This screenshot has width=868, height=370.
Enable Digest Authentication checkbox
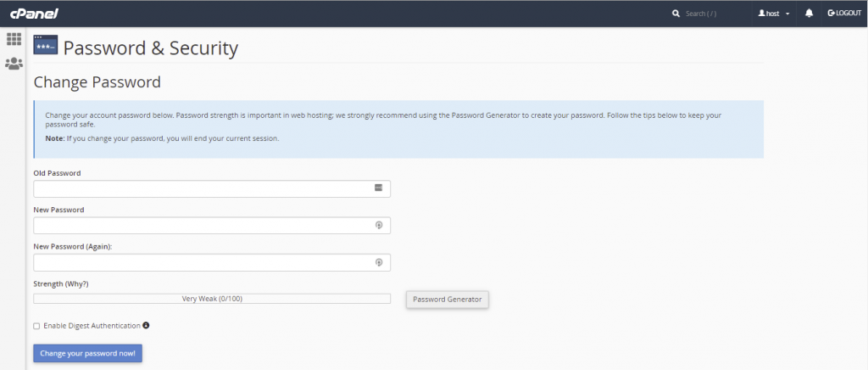(36, 326)
